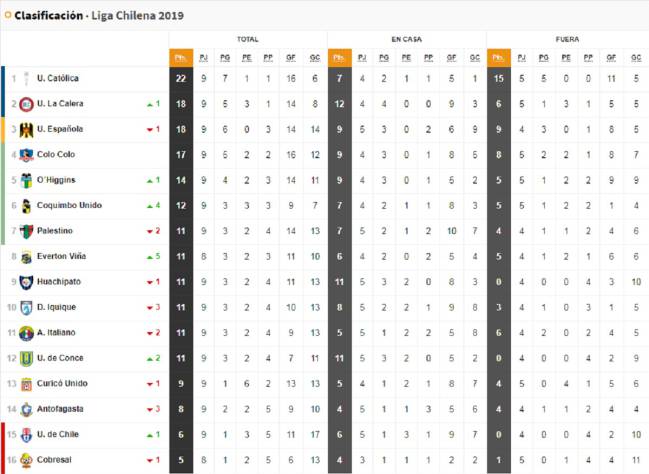Image resolution: width=649 pixels, height=474 pixels.
Task: Select the Antofagasta team name
Action: (x=60, y=409)
